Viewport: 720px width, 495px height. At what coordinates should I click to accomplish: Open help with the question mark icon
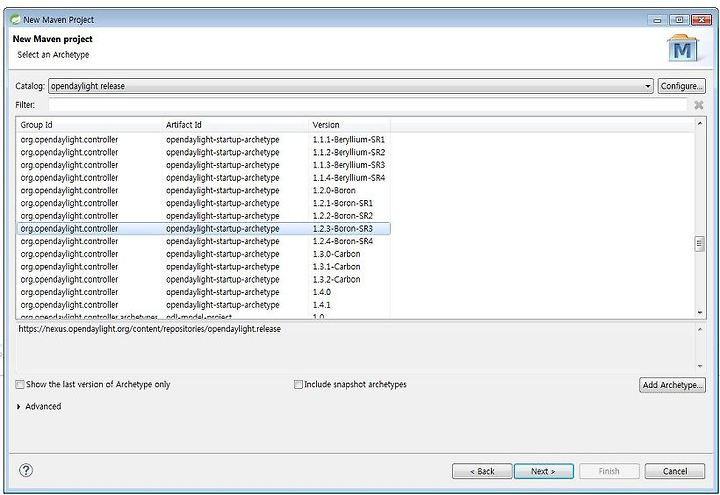pyautogui.click(x=26, y=470)
